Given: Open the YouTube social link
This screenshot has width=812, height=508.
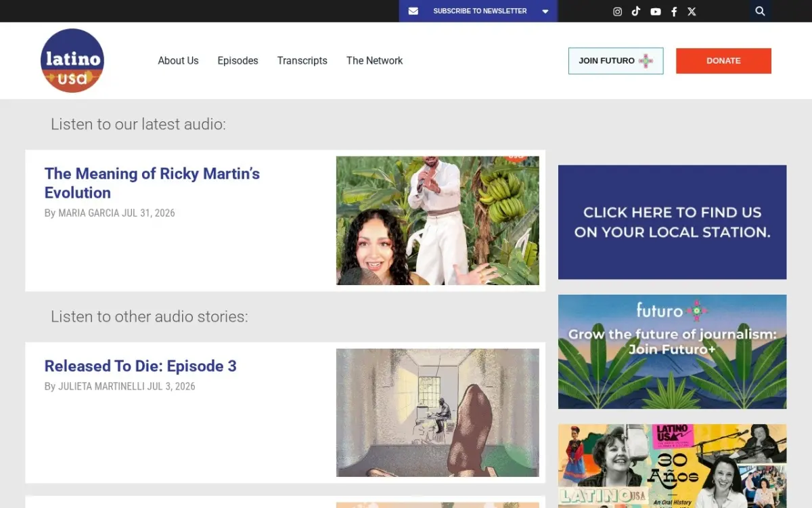Looking at the screenshot, I should click(656, 12).
